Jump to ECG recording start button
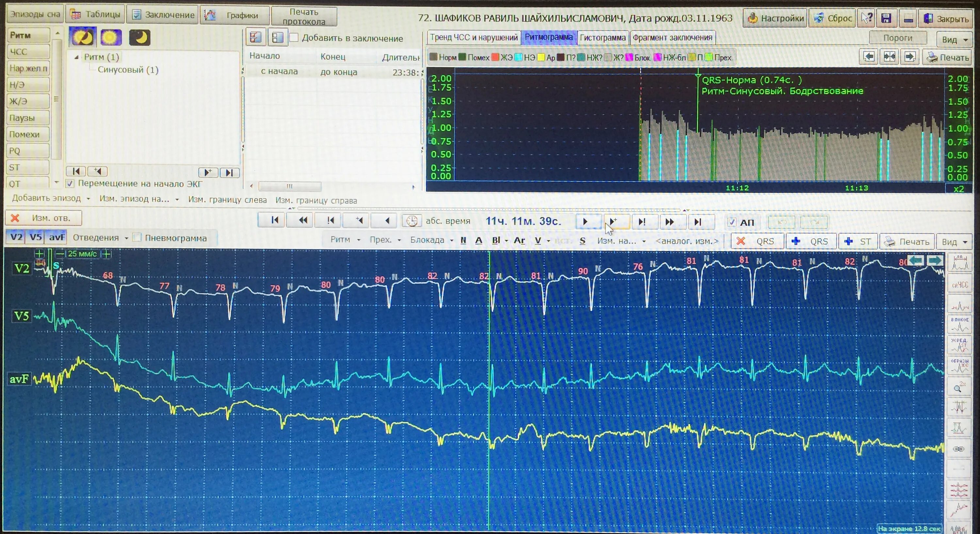 click(x=274, y=220)
